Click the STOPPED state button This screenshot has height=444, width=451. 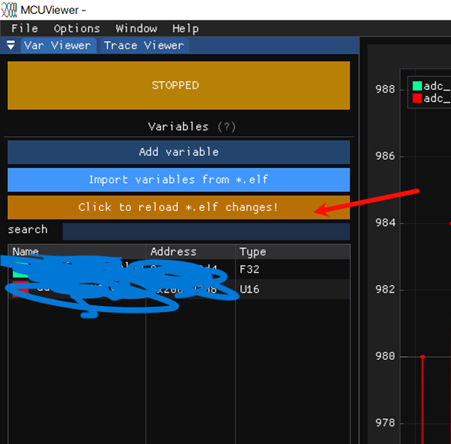tap(179, 85)
